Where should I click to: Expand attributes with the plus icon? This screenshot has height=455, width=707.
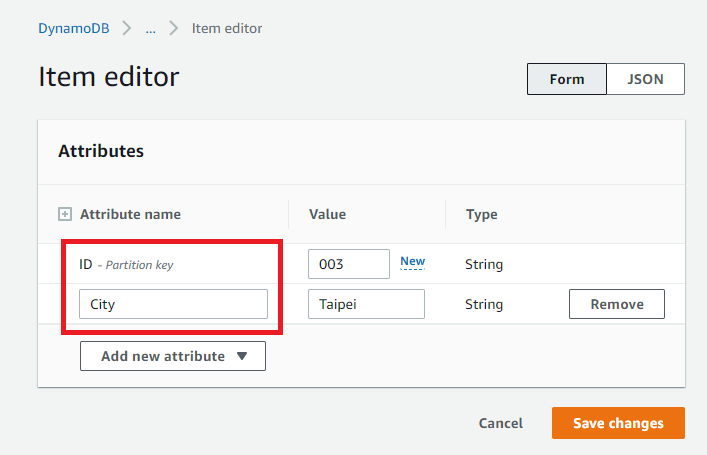pos(65,214)
